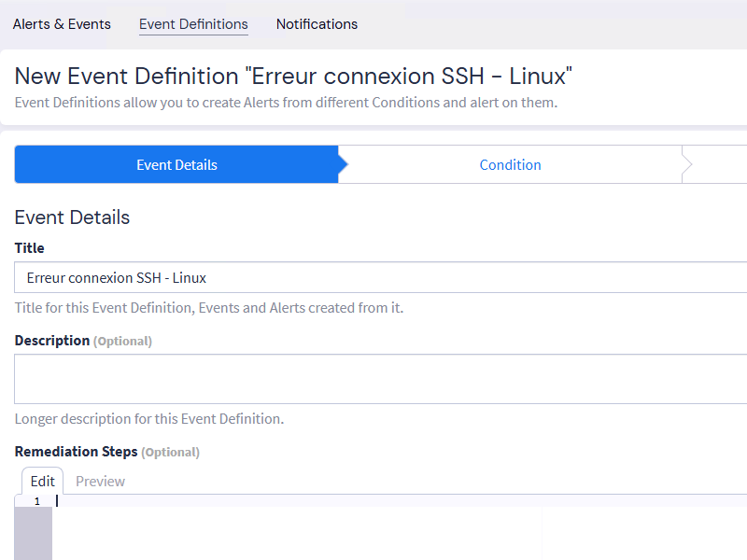Click inside the empty Description text area

373,379
